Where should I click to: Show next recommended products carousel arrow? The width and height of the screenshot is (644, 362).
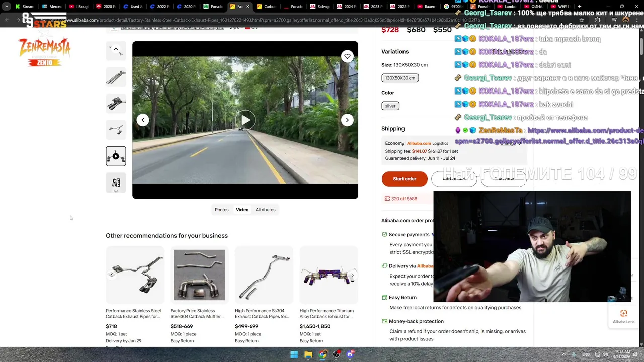[352, 275]
